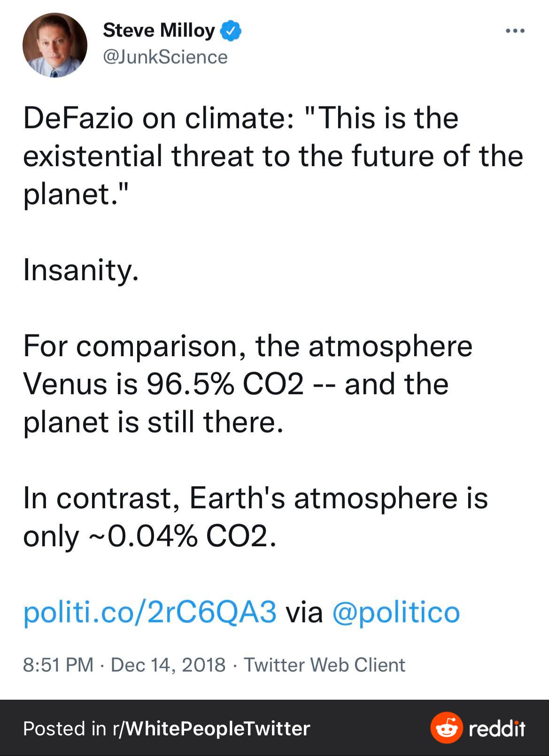Click the 8:51 PM timestamp
The image size is (549, 756).
[x=58, y=665]
